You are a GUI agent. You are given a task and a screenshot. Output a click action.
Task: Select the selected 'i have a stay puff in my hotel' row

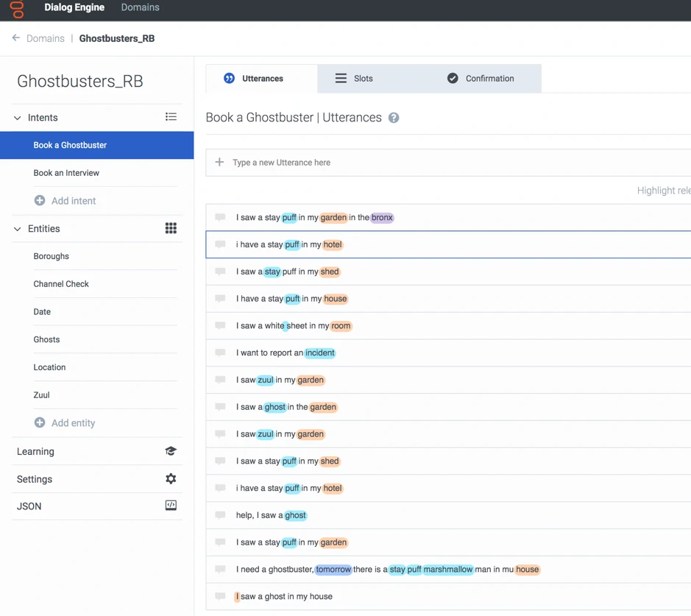click(448, 244)
